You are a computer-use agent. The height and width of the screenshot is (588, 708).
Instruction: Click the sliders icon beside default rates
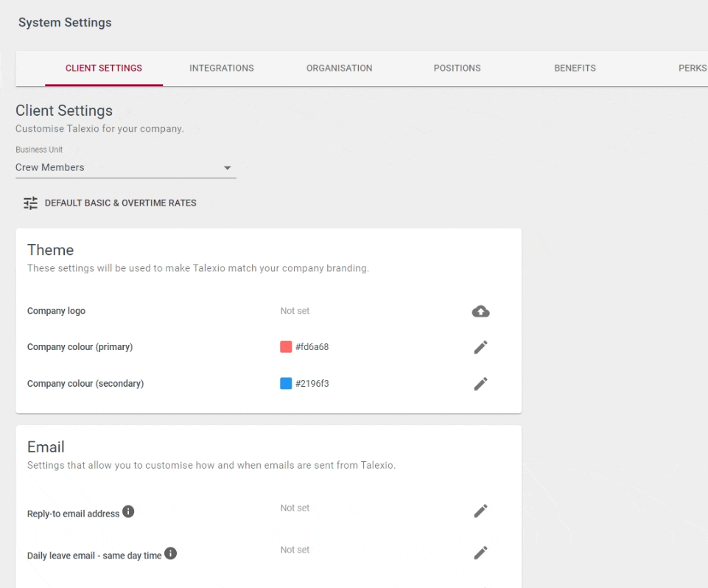tap(30, 203)
